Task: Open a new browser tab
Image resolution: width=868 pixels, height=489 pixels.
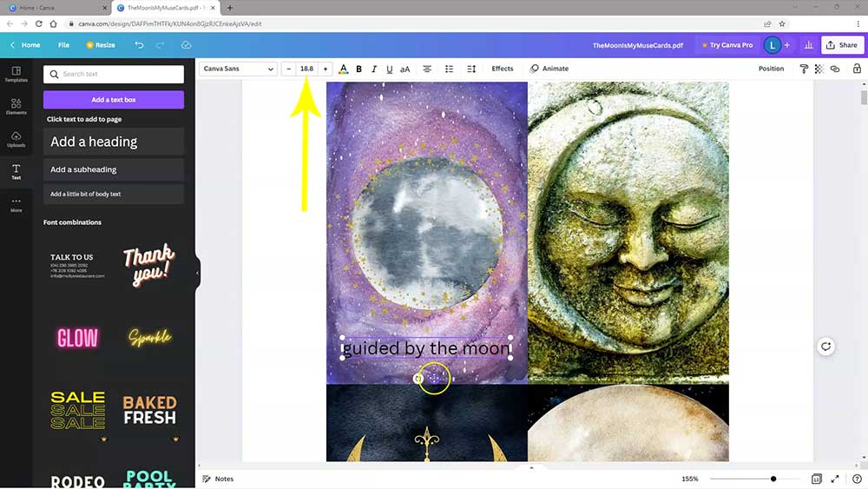Action: pos(230,8)
